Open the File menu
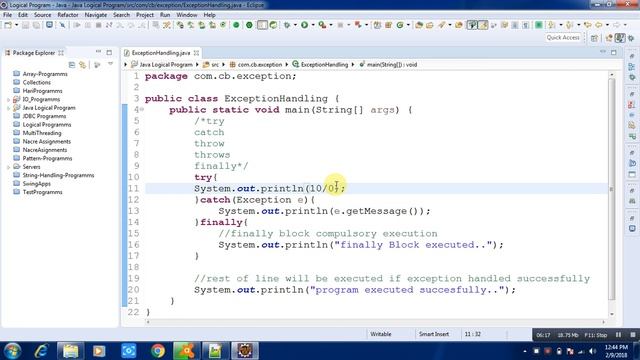 click(x=7, y=15)
